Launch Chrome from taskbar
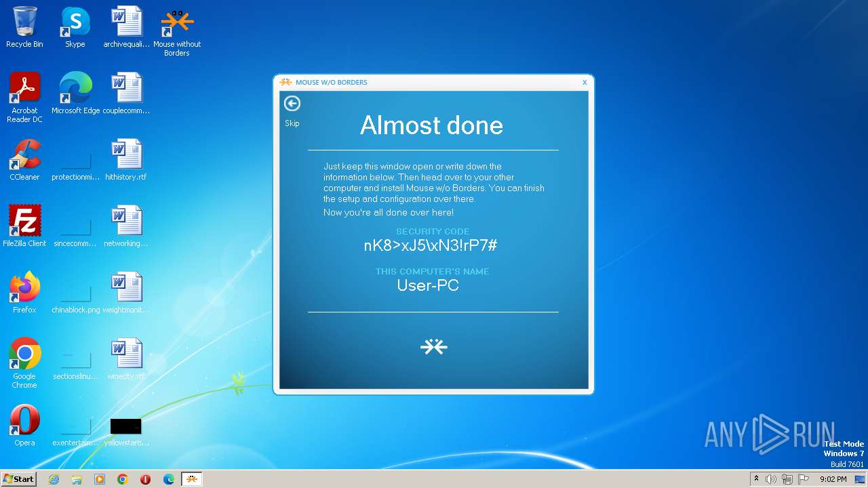This screenshot has height=488, width=868. tap(123, 479)
